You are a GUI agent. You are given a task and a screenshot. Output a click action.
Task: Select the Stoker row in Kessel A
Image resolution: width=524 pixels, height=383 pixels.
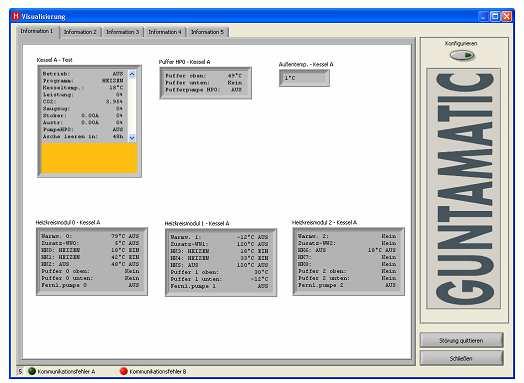tap(83, 116)
